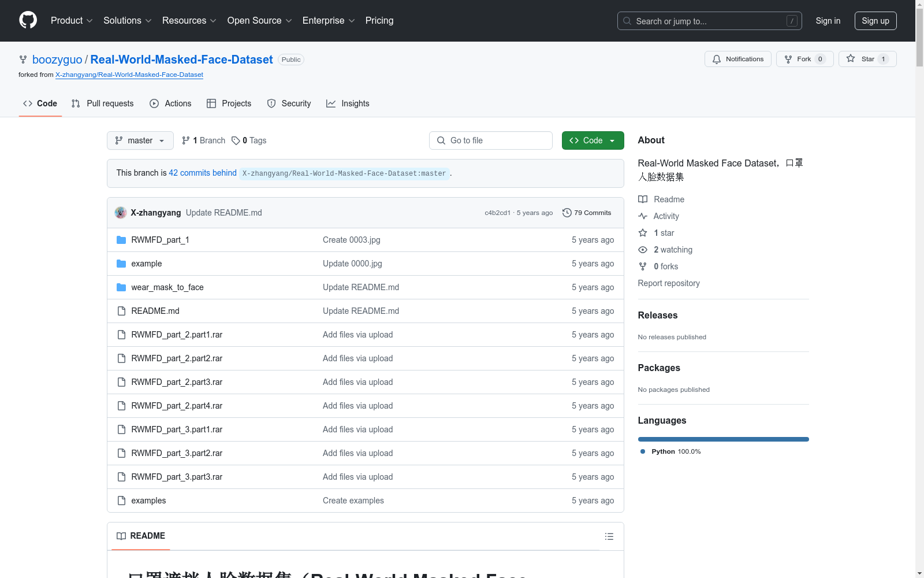Click the Sign in link

tap(828, 21)
